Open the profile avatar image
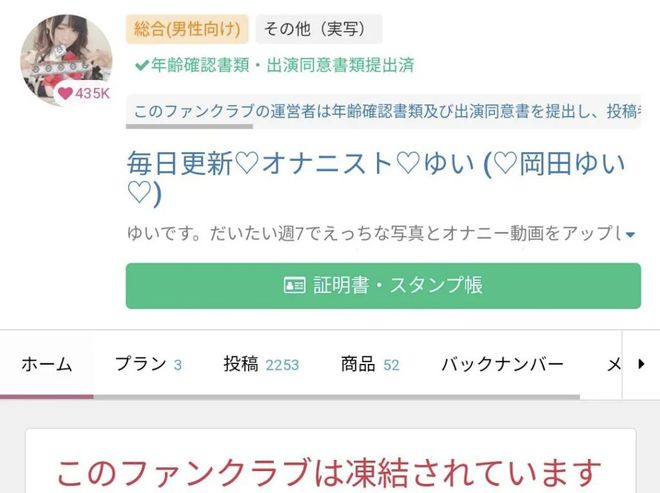660x493 pixels. coord(67,60)
